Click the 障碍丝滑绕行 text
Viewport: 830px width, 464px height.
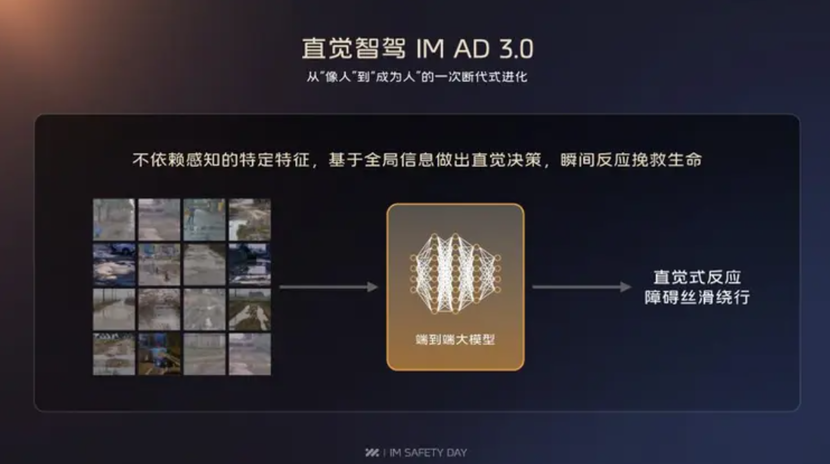(697, 297)
